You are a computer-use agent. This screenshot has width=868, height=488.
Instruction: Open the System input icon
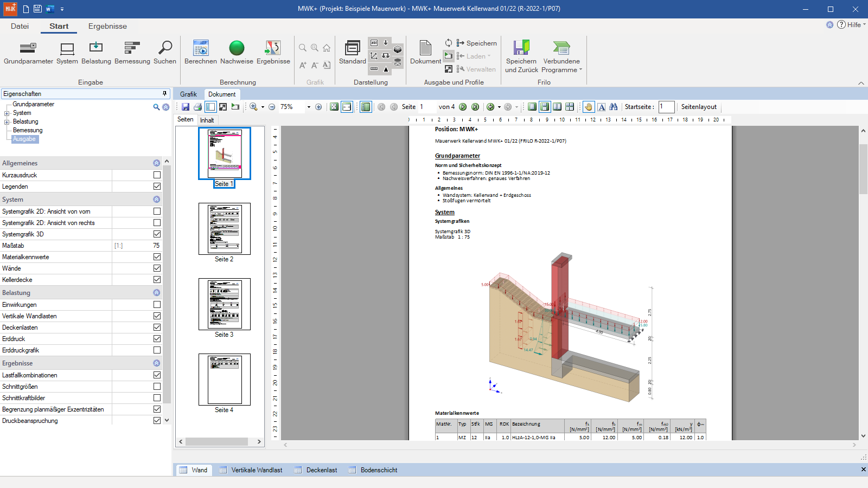pyautogui.click(x=67, y=53)
